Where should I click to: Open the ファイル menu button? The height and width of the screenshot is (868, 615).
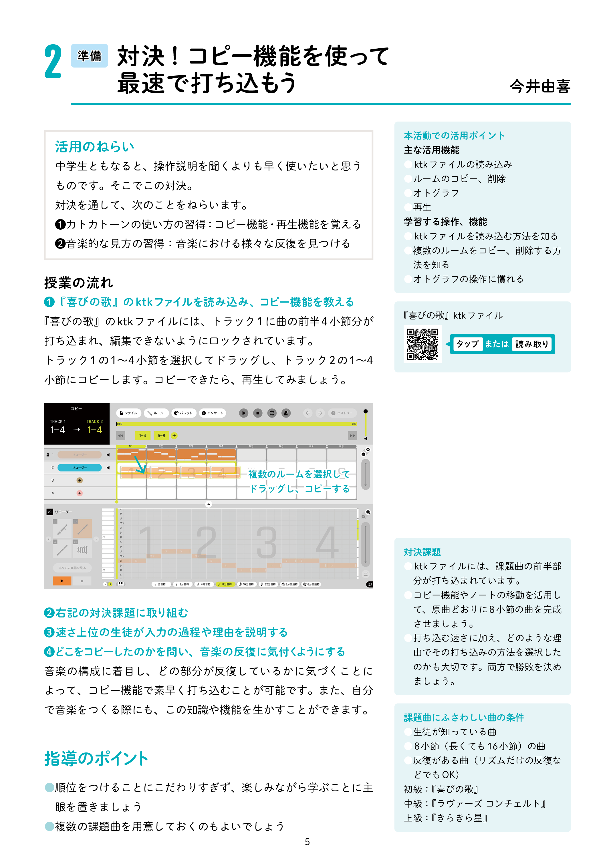128,413
